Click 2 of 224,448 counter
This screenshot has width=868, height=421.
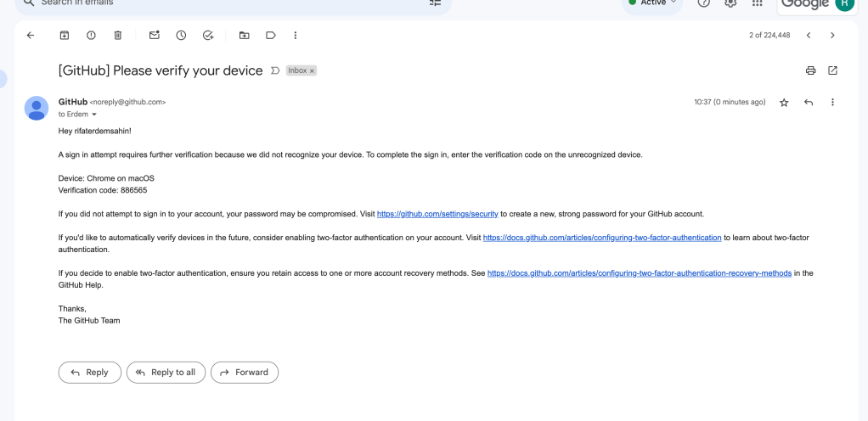pos(769,36)
